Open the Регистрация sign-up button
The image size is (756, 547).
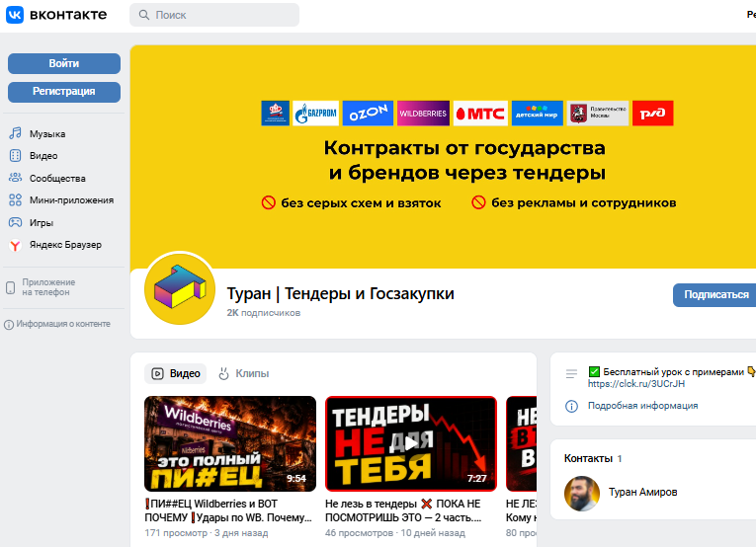64,92
